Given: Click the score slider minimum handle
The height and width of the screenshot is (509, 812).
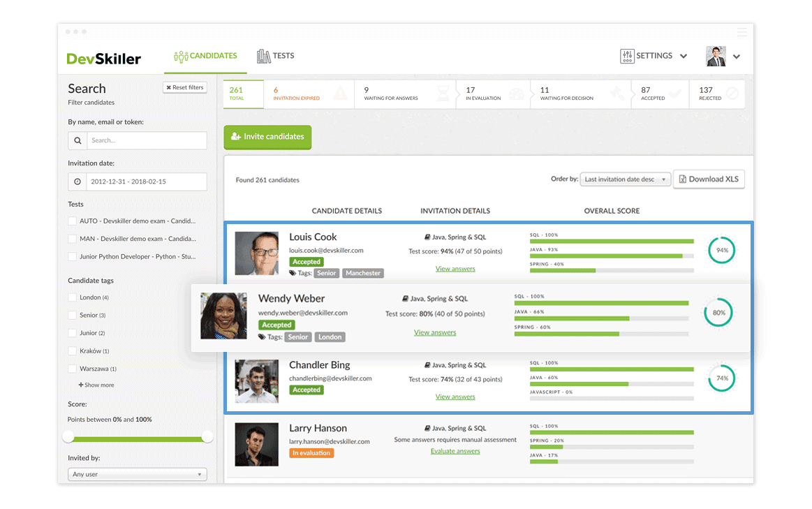Looking at the screenshot, I should point(69,437).
